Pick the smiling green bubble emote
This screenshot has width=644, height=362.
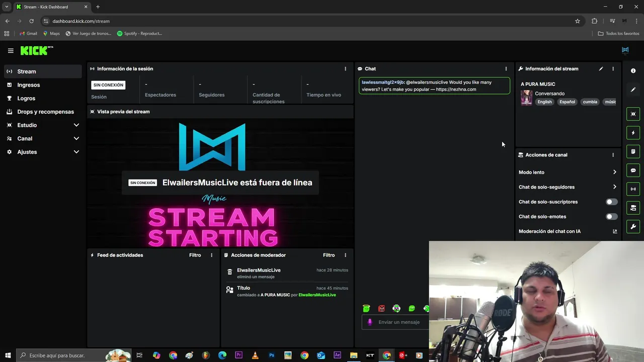(x=412, y=308)
